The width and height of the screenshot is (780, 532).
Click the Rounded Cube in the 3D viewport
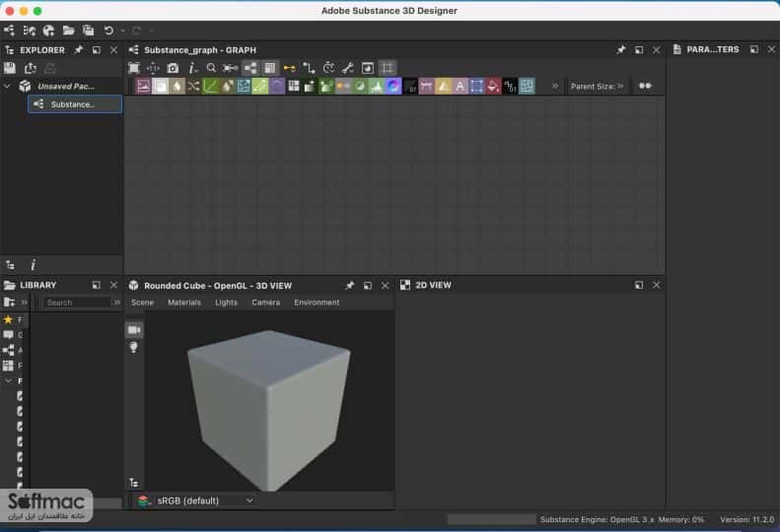(x=268, y=409)
